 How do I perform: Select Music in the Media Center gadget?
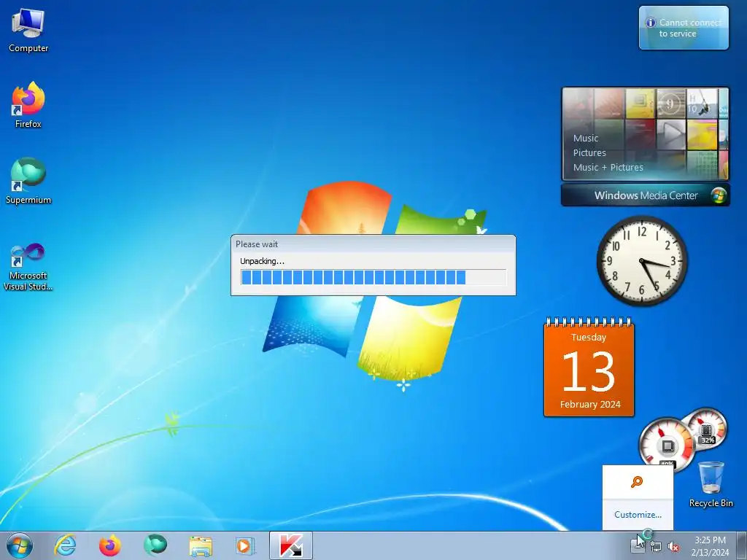586,138
